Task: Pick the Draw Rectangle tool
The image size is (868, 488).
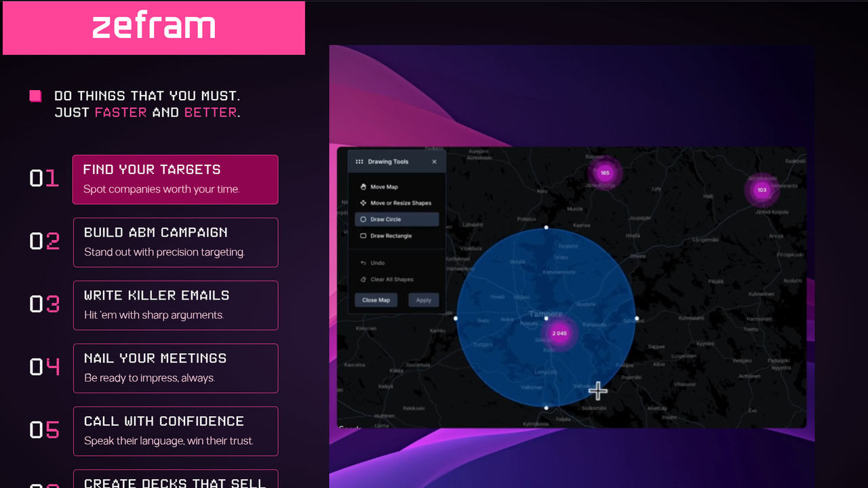Action: coord(397,236)
